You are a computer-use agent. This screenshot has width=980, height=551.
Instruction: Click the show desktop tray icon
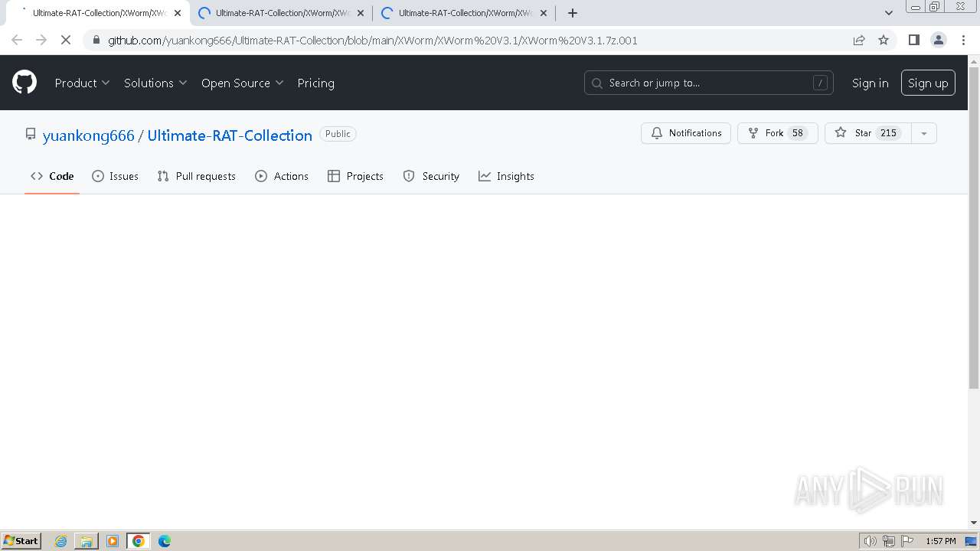[x=972, y=541]
